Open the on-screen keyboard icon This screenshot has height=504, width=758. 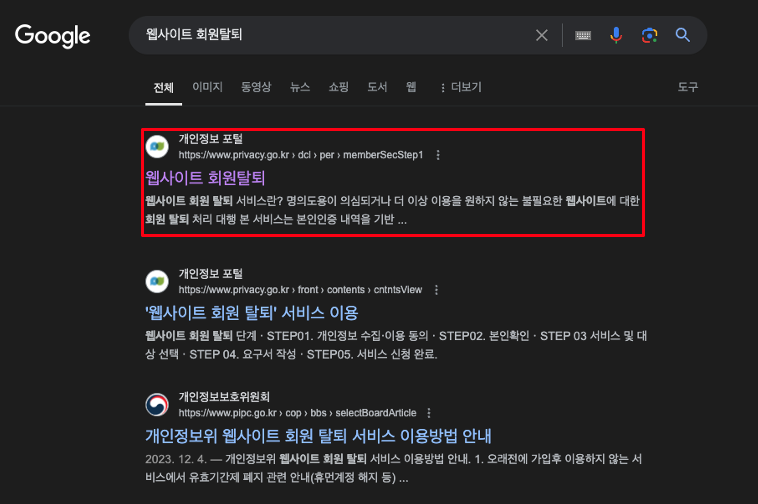pos(583,35)
